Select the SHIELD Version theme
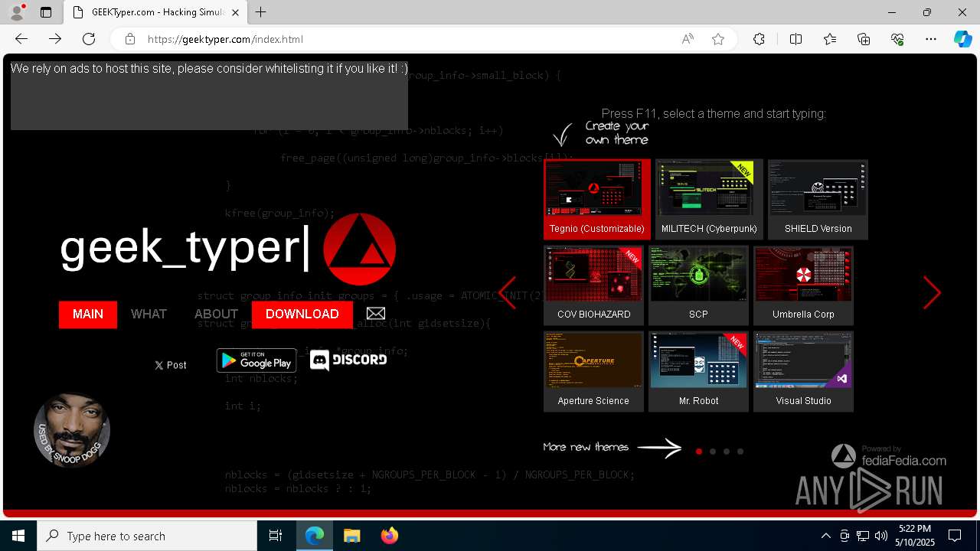Screen dimensions: 980x551 (x=818, y=199)
